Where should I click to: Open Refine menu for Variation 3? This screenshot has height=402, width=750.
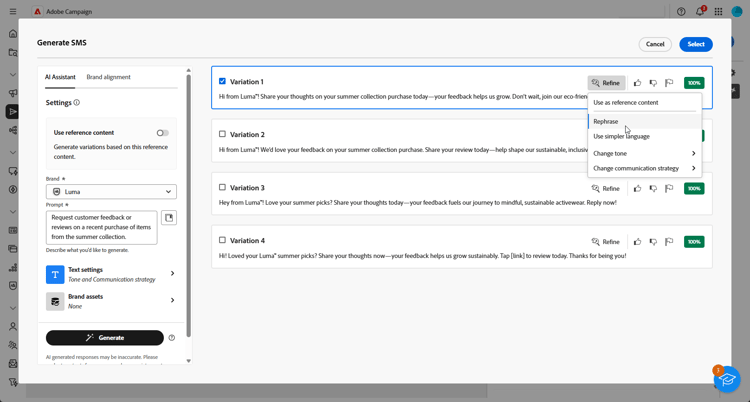pos(606,189)
